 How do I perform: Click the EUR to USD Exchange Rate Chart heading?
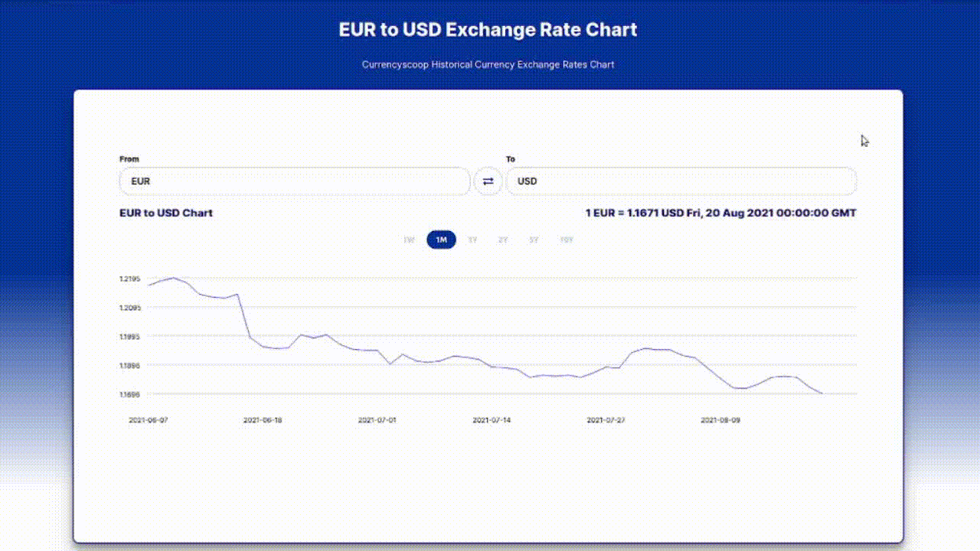[488, 30]
